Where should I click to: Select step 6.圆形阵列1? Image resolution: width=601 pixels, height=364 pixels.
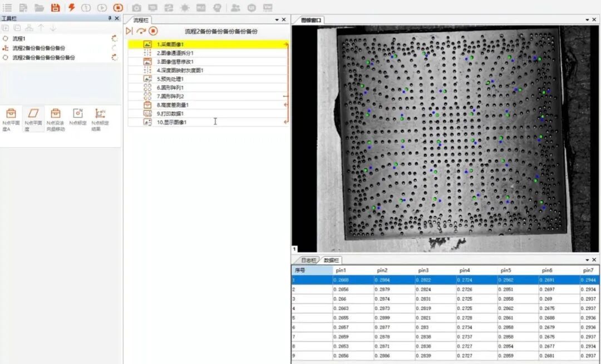pyautogui.click(x=208, y=88)
